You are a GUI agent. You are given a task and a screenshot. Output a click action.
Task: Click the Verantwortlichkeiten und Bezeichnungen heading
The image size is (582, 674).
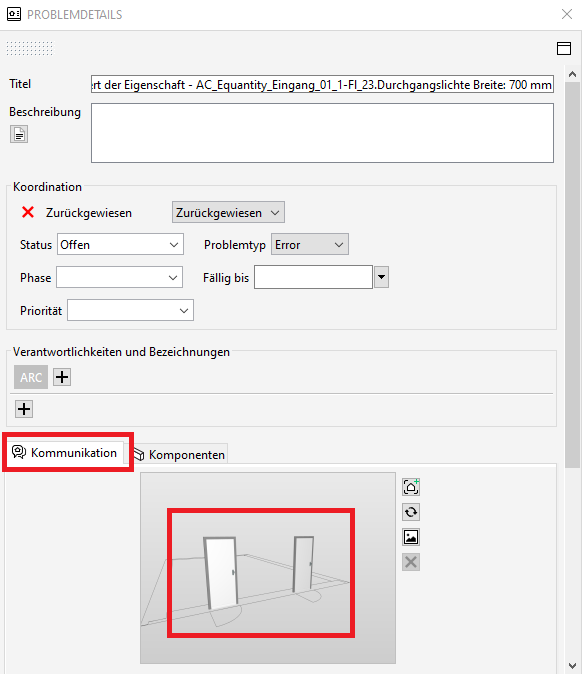(121, 352)
